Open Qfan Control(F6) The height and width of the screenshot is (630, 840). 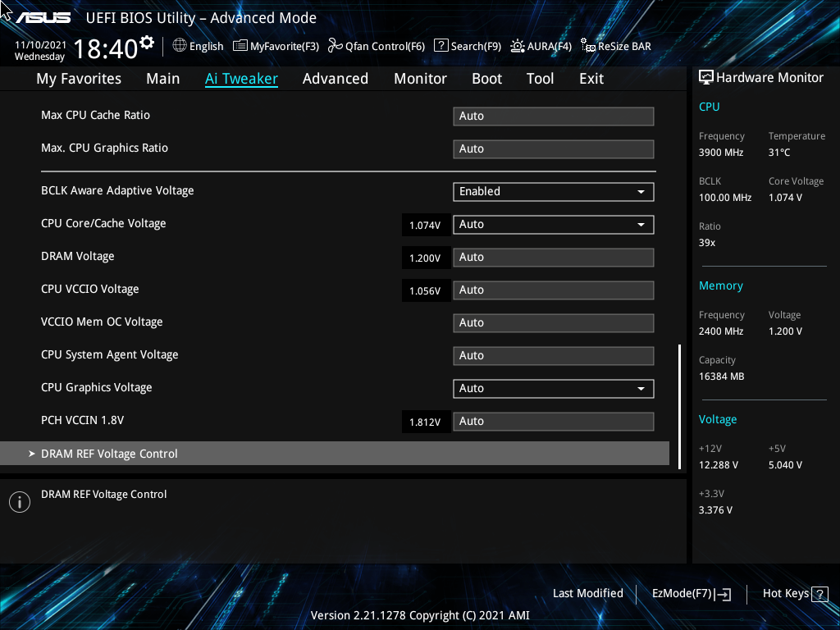click(x=377, y=46)
